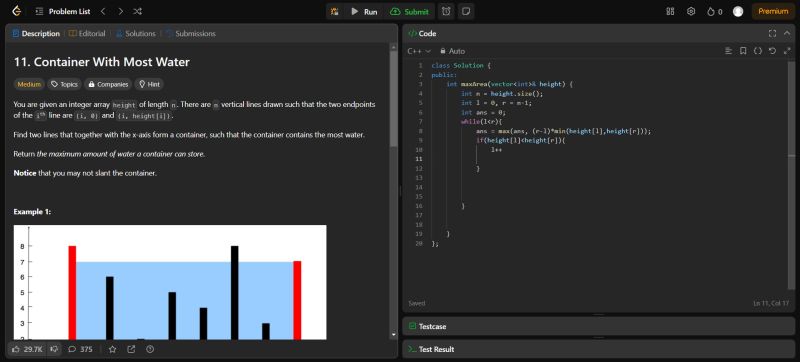Bookmark the code with bookmark icon
The image size is (800, 362).
click(743, 51)
